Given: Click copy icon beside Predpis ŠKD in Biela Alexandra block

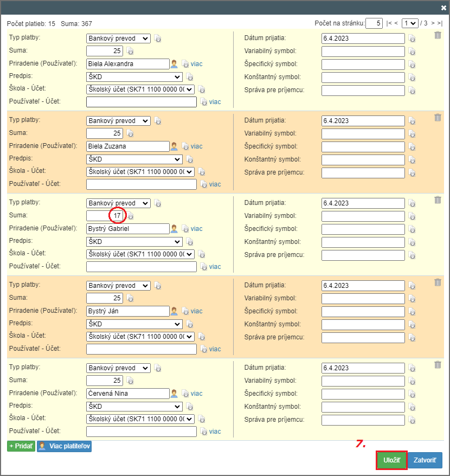Looking at the screenshot, I should 189,77.
